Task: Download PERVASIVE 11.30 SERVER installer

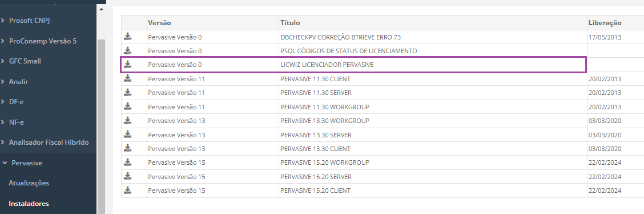Action: (128, 93)
